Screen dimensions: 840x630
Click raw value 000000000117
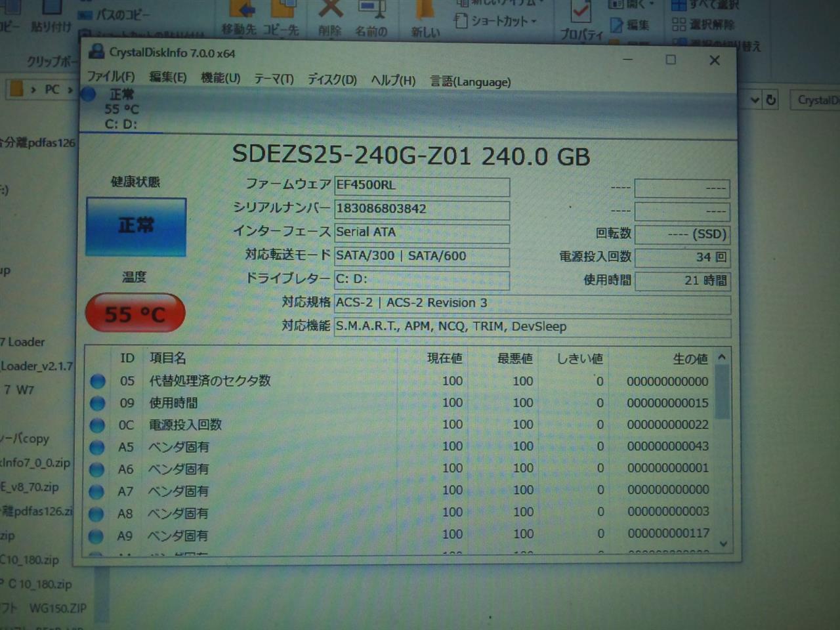pyautogui.click(x=668, y=534)
